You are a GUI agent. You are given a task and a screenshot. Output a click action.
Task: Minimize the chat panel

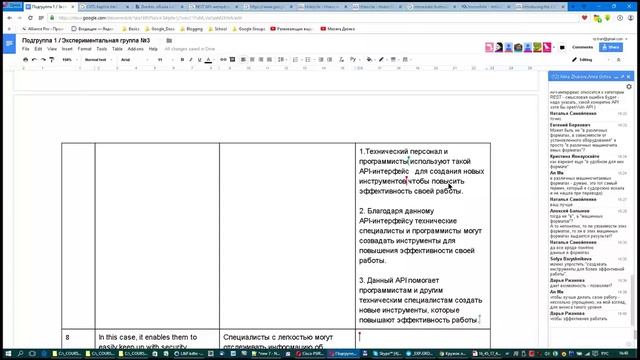617,77
